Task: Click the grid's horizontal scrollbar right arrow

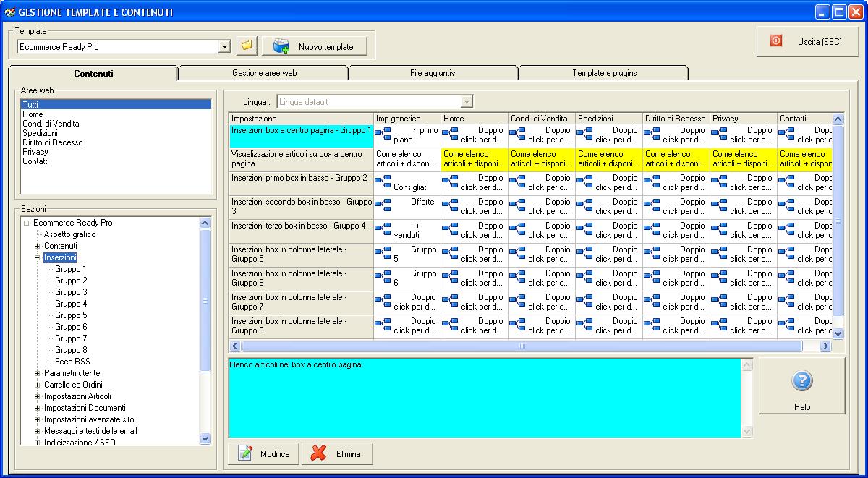Action: pos(825,346)
